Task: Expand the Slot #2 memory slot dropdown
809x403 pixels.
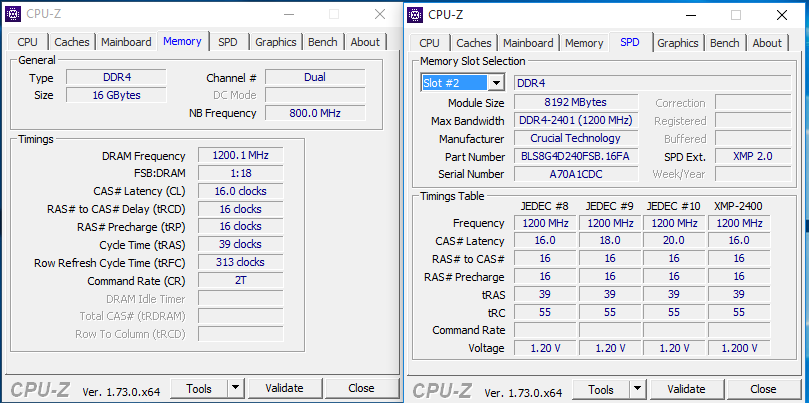Action: click(496, 83)
